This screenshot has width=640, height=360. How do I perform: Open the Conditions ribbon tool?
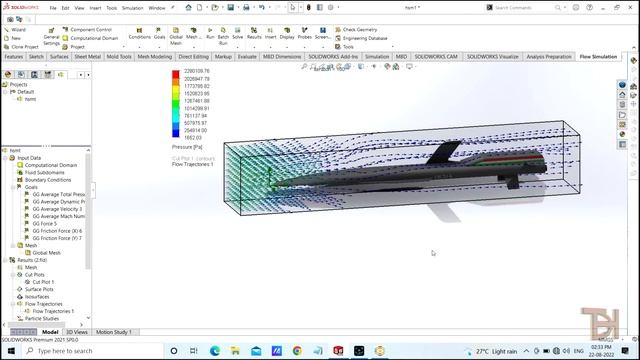(x=140, y=33)
